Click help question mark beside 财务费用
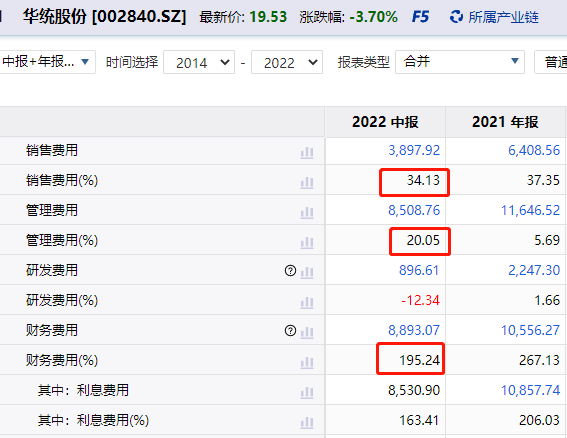567x438 pixels. [290, 330]
